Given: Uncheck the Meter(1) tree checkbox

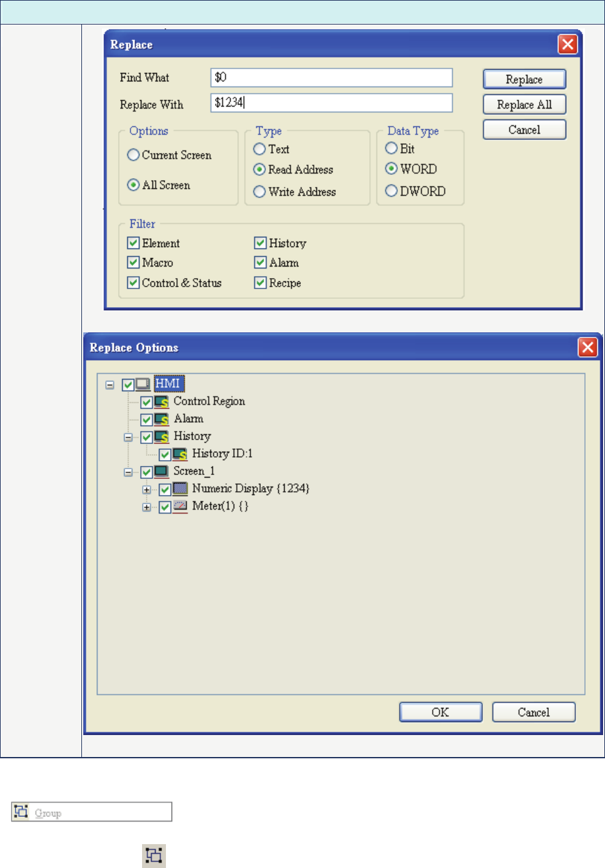Looking at the screenshot, I should [x=165, y=507].
